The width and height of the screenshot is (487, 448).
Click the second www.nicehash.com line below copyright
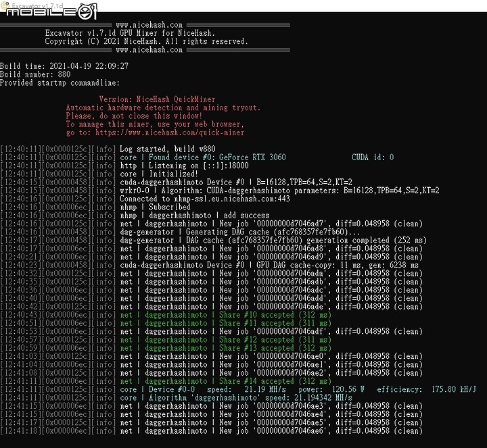click(149, 49)
